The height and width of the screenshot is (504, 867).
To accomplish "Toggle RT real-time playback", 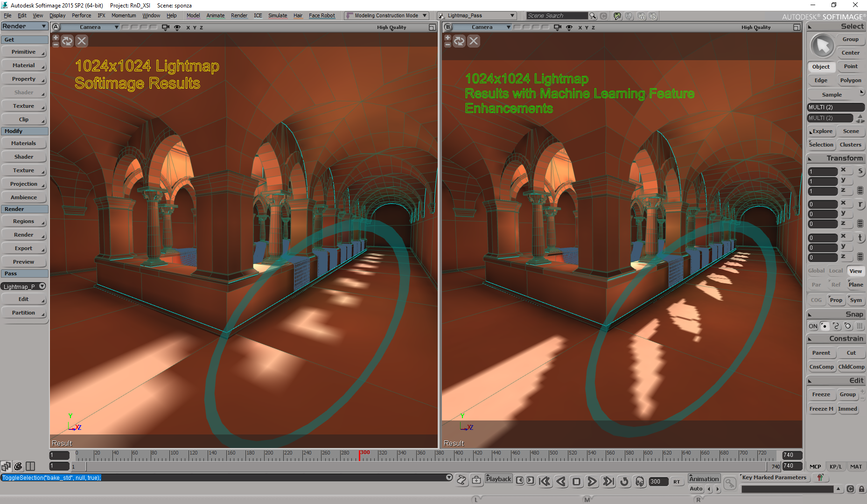I will (x=677, y=482).
